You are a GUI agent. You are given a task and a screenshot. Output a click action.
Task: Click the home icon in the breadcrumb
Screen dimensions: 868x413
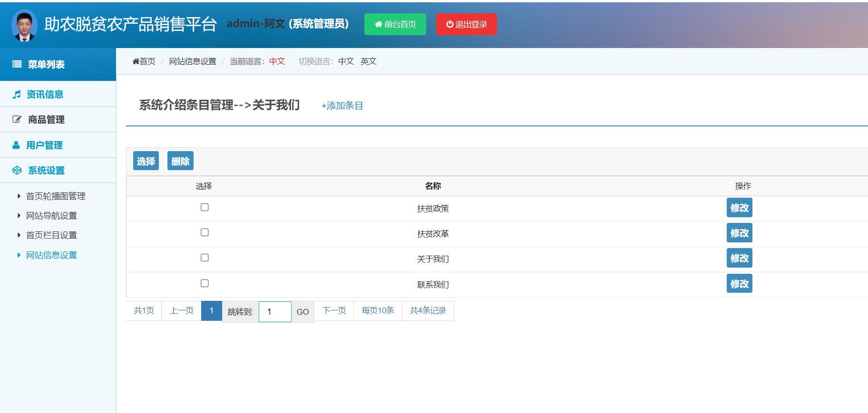pyautogui.click(x=136, y=61)
